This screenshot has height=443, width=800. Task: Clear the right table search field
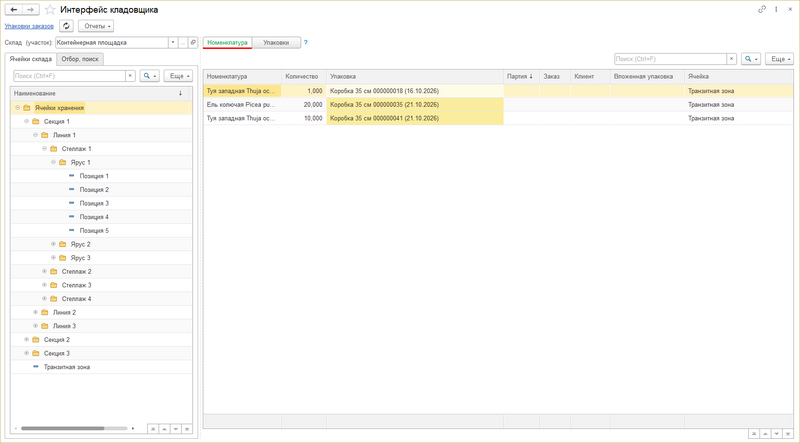point(731,59)
